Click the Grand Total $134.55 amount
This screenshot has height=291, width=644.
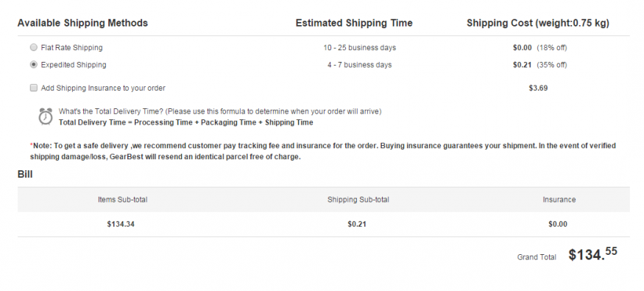(x=592, y=254)
